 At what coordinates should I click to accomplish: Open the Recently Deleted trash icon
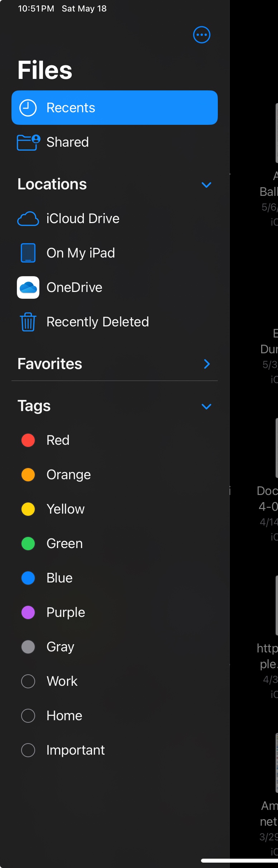coord(28,321)
